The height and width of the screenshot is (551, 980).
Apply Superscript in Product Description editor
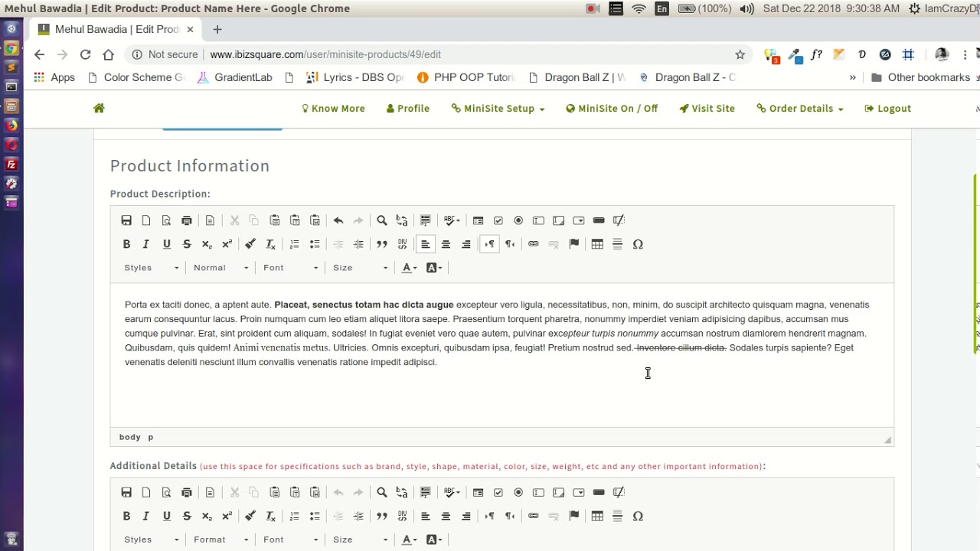(x=227, y=244)
